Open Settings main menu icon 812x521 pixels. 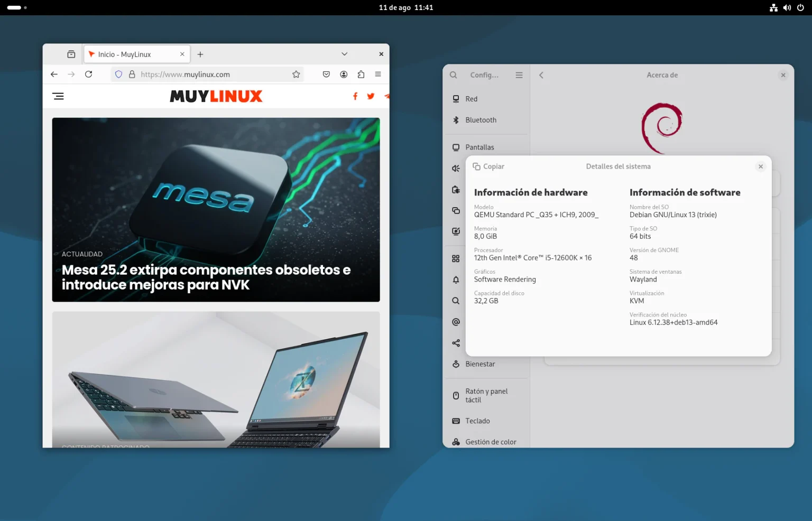tap(519, 75)
